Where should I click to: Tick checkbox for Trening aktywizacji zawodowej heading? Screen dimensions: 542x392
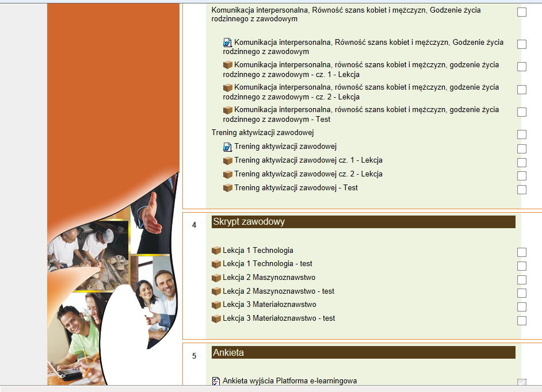click(522, 134)
